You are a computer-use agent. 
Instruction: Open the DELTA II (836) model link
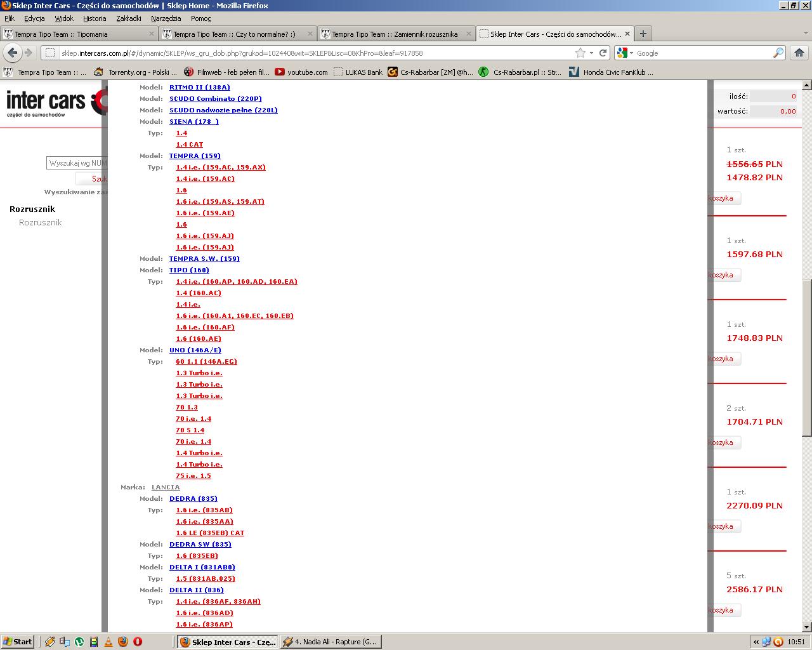(x=197, y=590)
